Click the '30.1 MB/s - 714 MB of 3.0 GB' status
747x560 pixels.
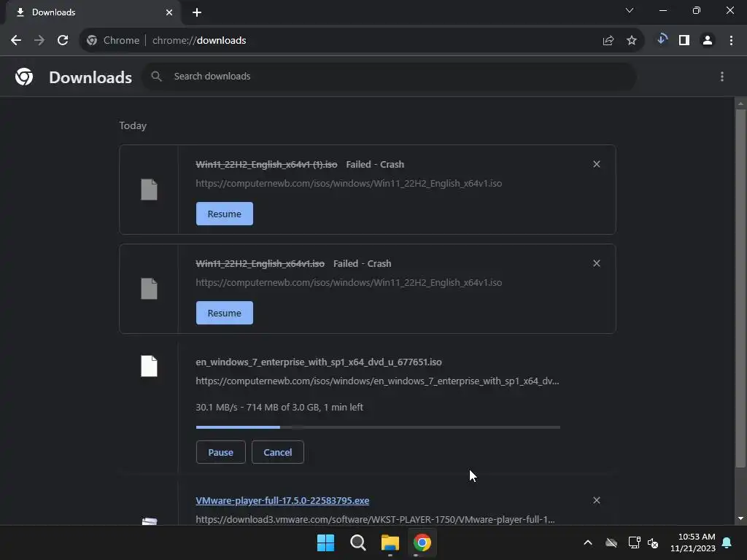[279, 407]
